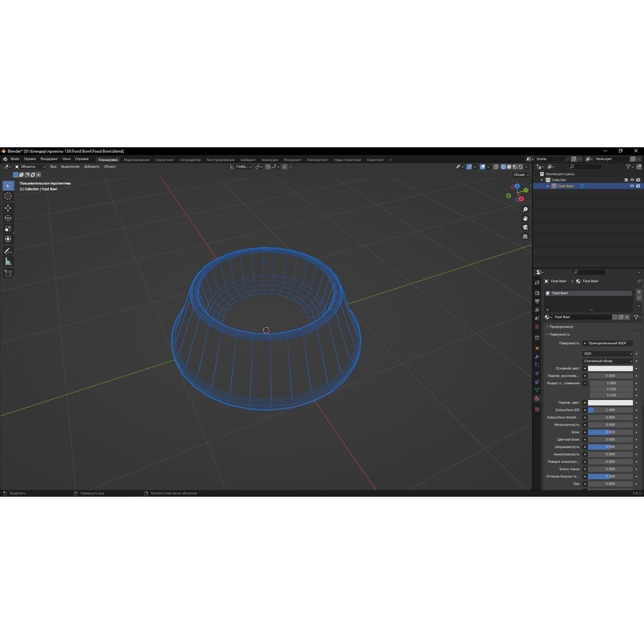Switch to 'UV-редактор' workspace tab
644x644 pixels.
coord(190,160)
